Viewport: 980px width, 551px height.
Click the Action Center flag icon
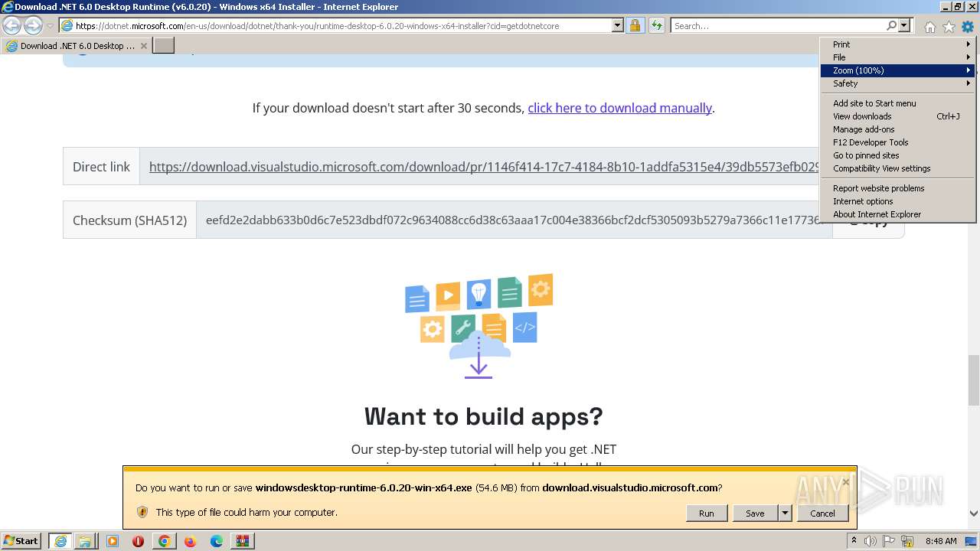coord(890,541)
